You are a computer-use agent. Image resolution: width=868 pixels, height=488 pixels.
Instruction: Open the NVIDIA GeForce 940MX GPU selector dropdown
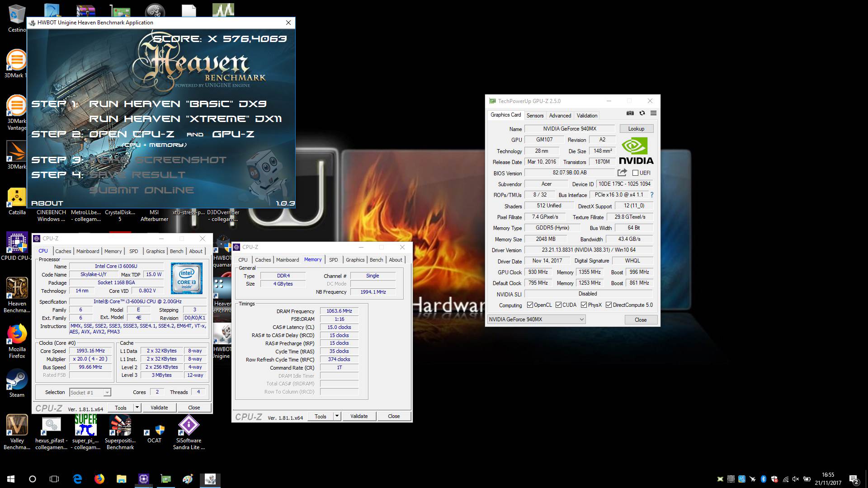[x=536, y=319]
